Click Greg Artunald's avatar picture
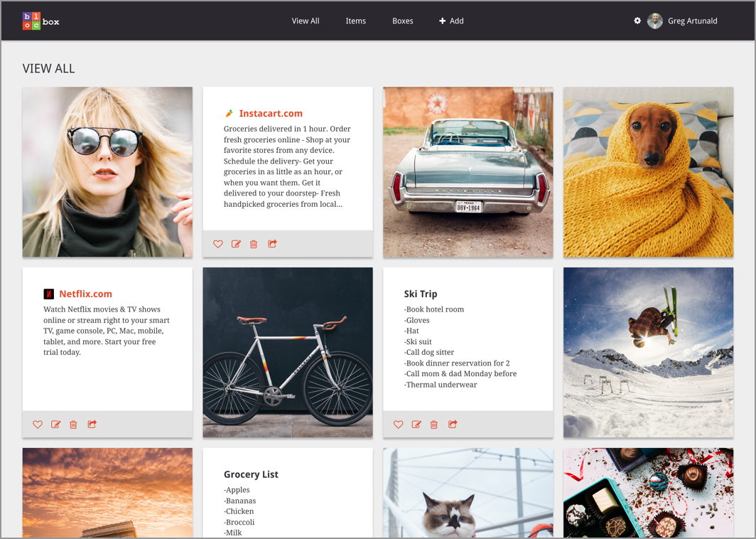 click(x=655, y=21)
